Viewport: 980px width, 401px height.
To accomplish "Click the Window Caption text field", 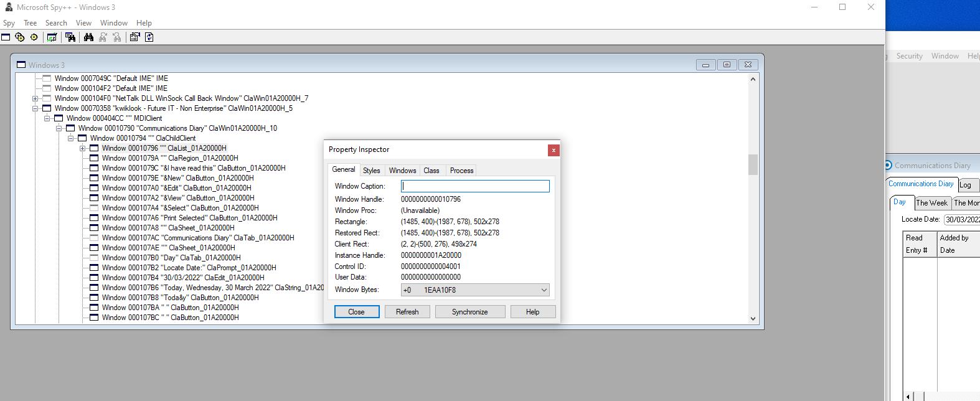I will 475,186.
